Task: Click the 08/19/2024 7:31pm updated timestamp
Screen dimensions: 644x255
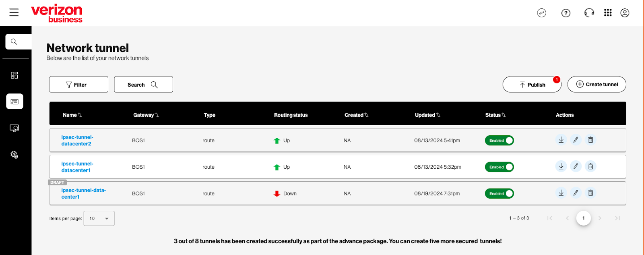Action: tap(437, 194)
